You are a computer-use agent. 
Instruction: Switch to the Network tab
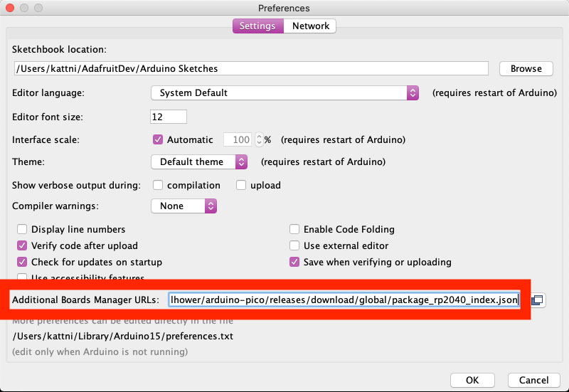(x=310, y=26)
